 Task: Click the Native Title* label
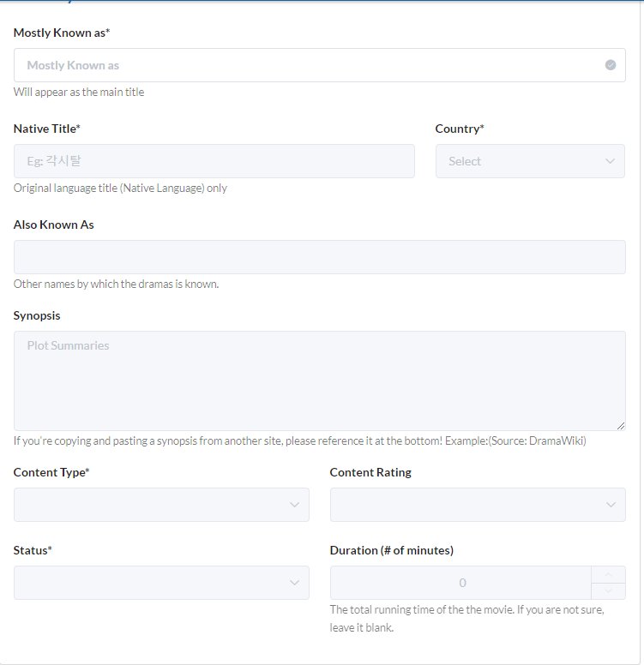click(x=46, y=129)
